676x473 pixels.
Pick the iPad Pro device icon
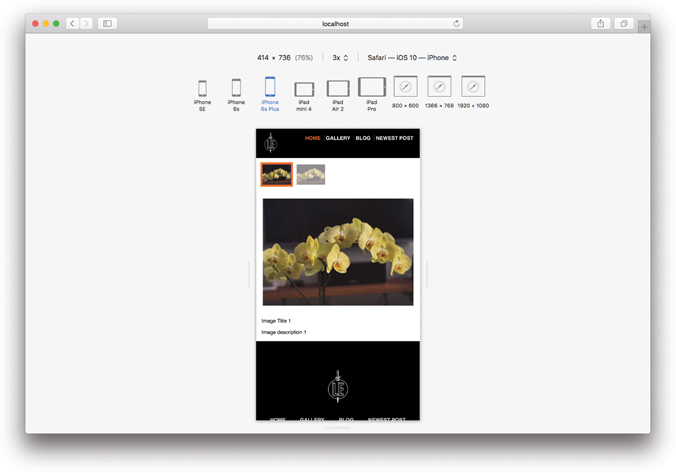371,88
